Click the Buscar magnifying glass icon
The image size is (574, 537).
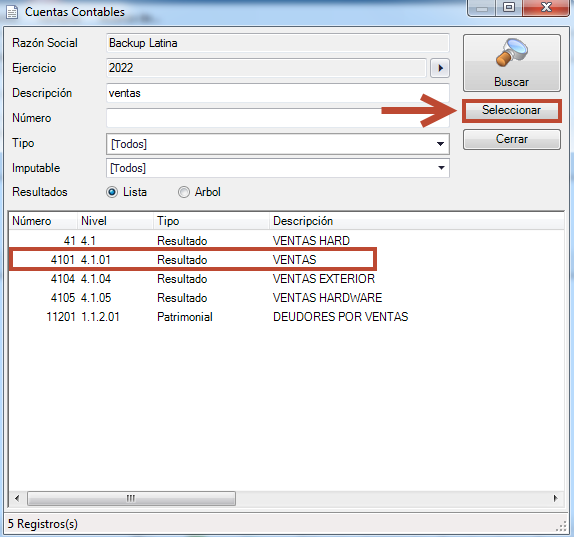(512, 53)
